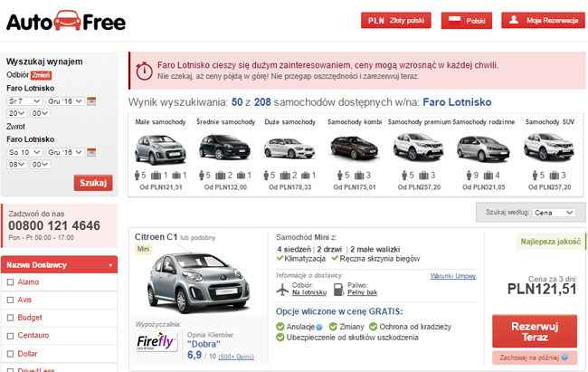Open return date calendar icon
Screen dimensions: 588x372
click(x=91, y=152)
